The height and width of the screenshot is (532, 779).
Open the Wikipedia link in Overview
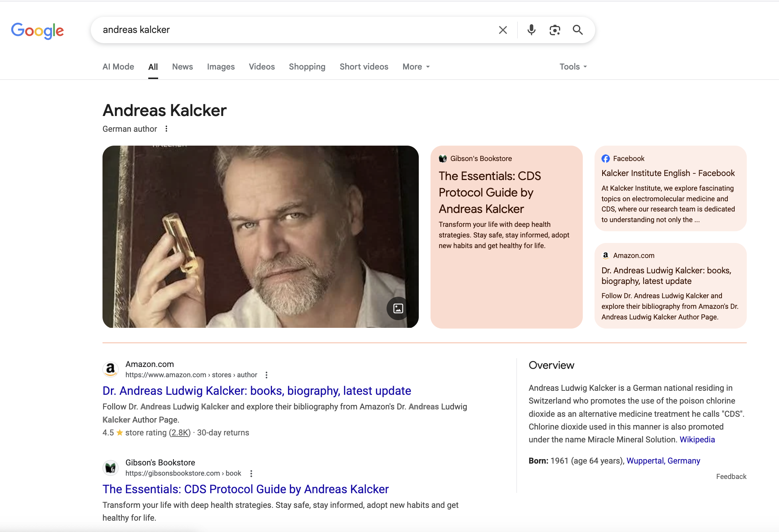click(x=697, y=439)
